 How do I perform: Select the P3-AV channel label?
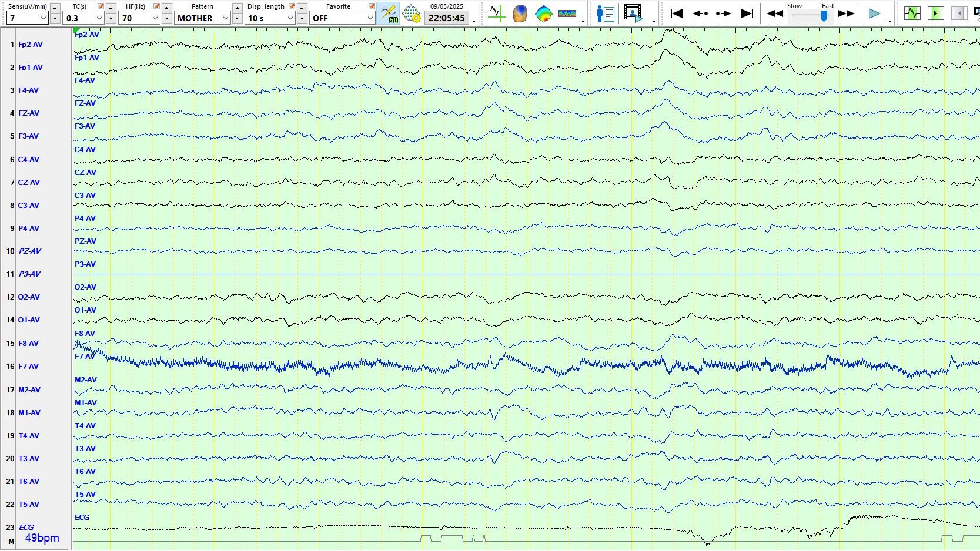tap(29, 274)
